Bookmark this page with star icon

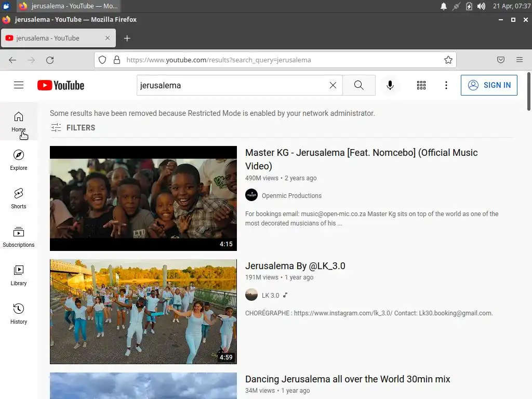point(448,60)
